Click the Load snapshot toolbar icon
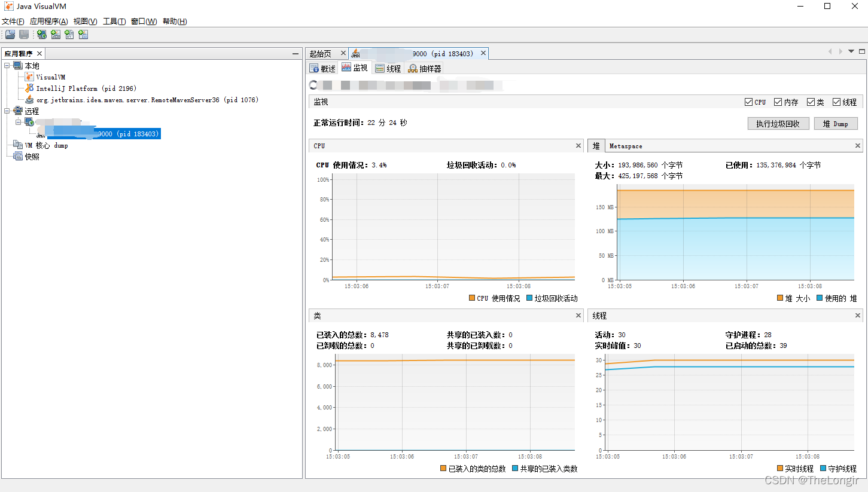 point(10,35)
